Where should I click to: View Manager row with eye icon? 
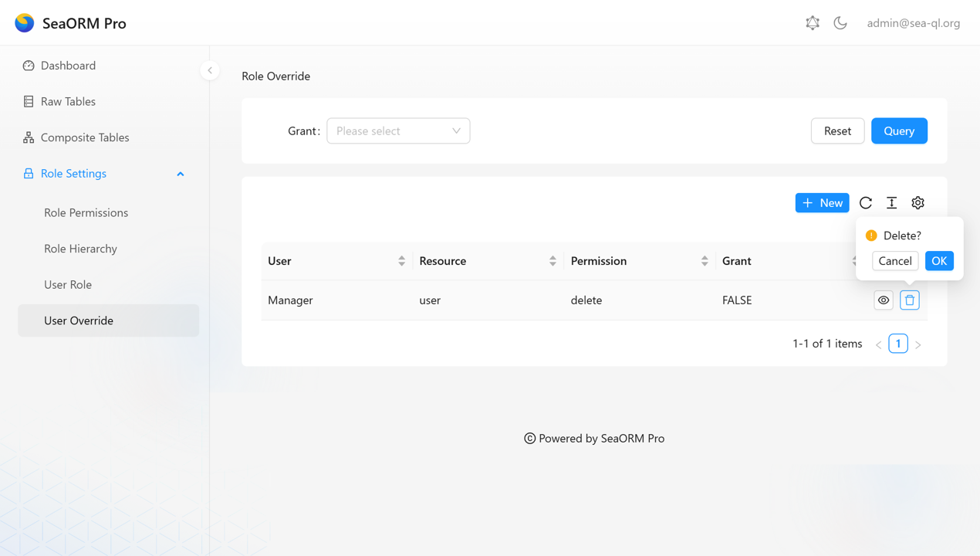(x=884, y=300)
